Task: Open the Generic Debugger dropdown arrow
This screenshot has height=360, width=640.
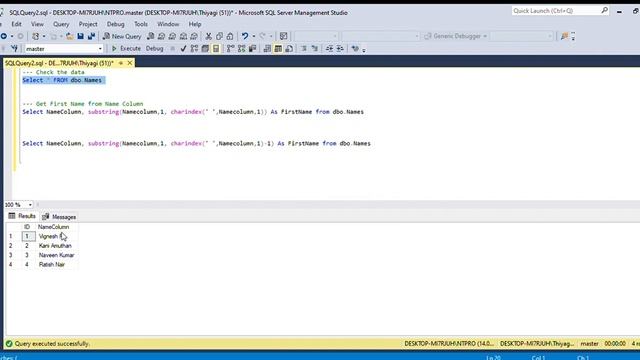Action: pos(485,36)
